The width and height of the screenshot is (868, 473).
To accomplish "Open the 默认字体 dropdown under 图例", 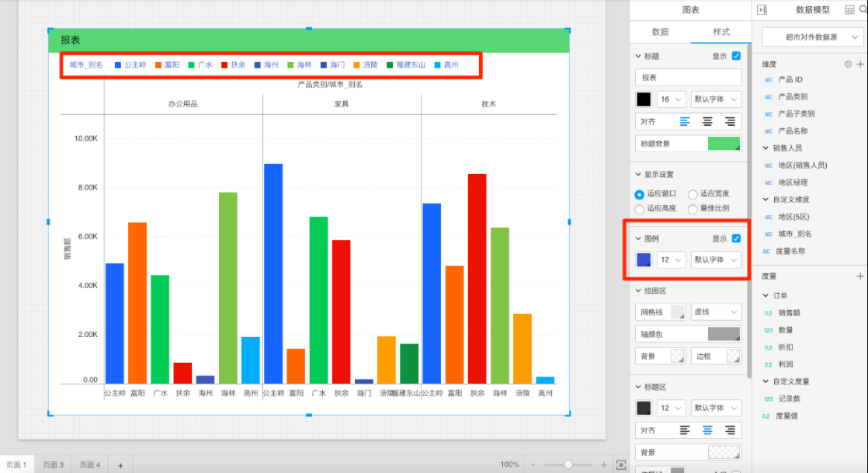I will point(716,259).
